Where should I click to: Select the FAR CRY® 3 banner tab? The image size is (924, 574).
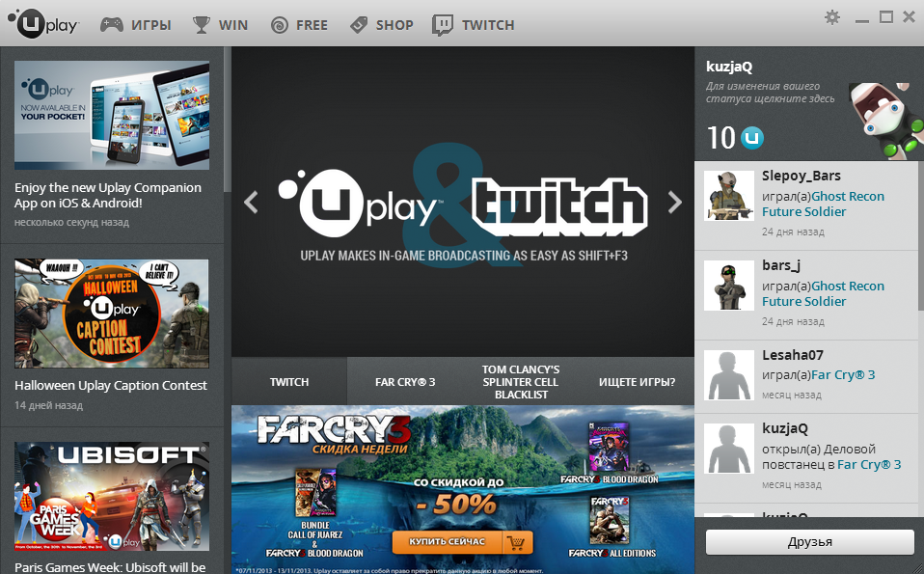tap(405, 382)
